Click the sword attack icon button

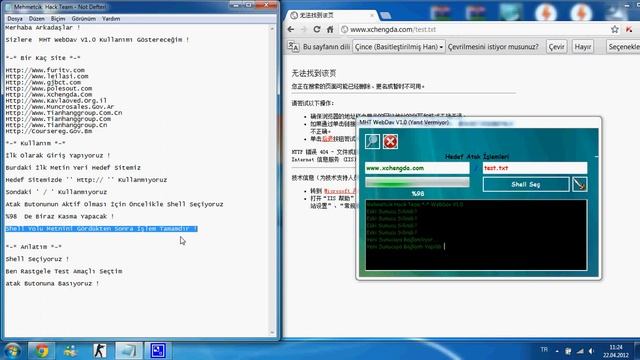pos(580,184)
